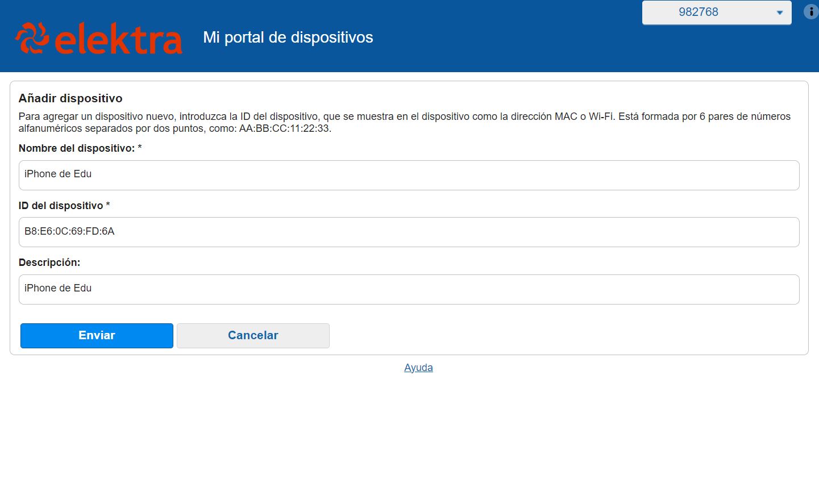Open the Ayuda help link
Image resolution: width=819 pixels, height=504 pixels.
point(418,368)
